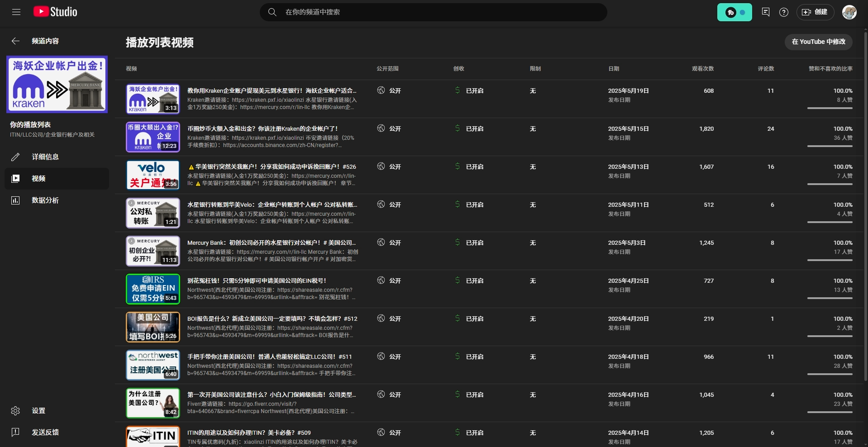Viewport: 868px width, 447px height.
Task: Open 数据分析 sidebar item
Action: point(57,200)
